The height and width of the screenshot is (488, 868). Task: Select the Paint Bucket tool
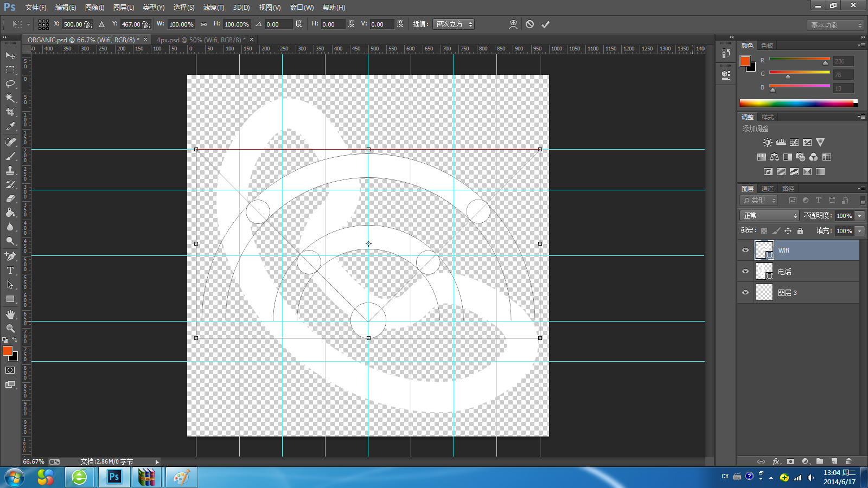10,213
